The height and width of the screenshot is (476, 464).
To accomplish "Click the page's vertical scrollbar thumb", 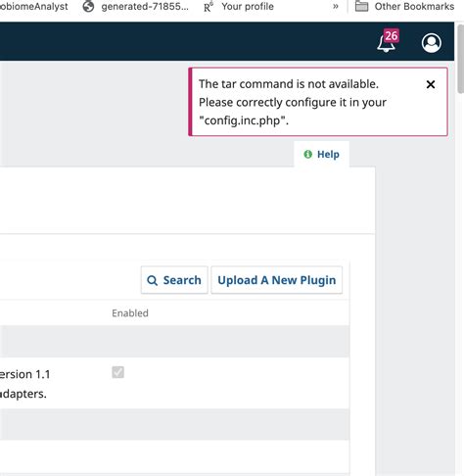I will (460, 58).
